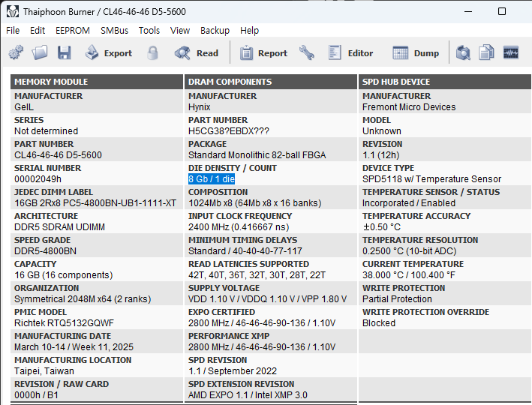Click '38.000 °C / 100.400 °F' temperature
Screen dimensions: 532x405
pos(409,275)
